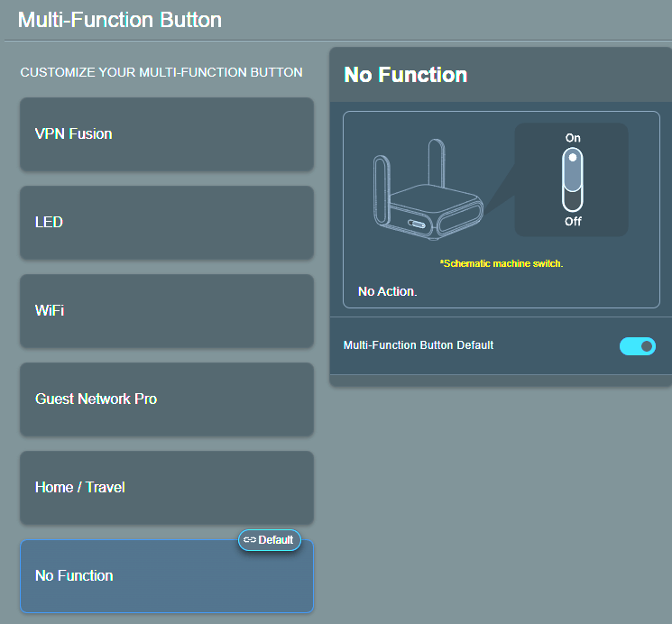Click the router illustration
Screen dimensions: 672x624
(428, 203)
